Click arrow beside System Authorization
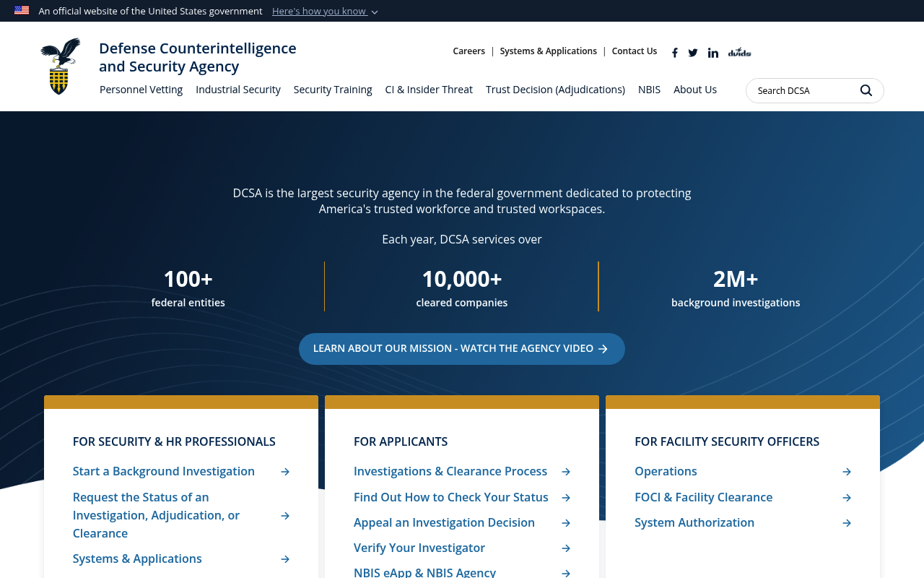This screenshot has height=578, width=924. tap(847, 523)
